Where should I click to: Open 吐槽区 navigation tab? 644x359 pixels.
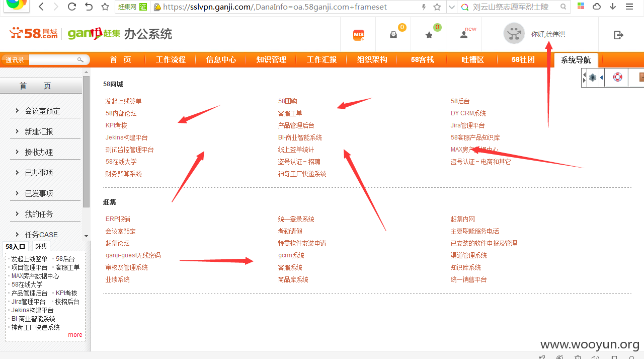point(472,59)
